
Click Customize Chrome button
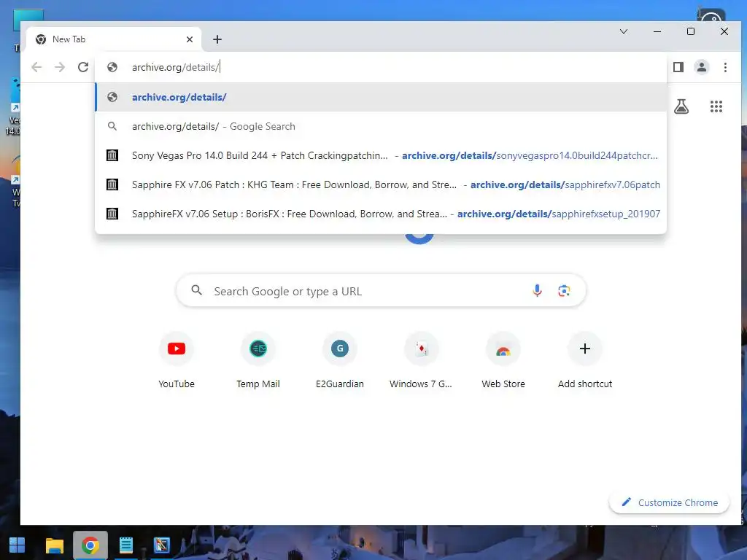coord(669,502)
